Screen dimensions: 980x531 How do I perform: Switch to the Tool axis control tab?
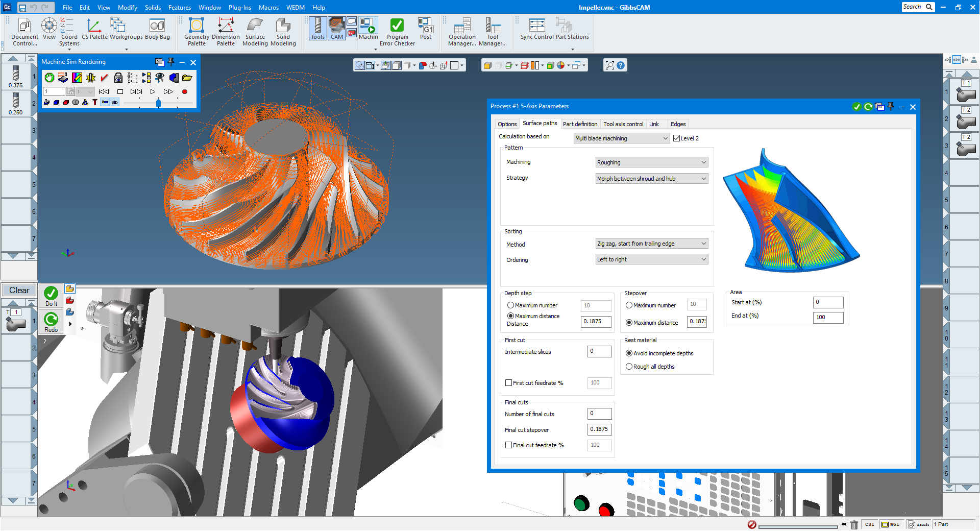click(x=623, y=124)
